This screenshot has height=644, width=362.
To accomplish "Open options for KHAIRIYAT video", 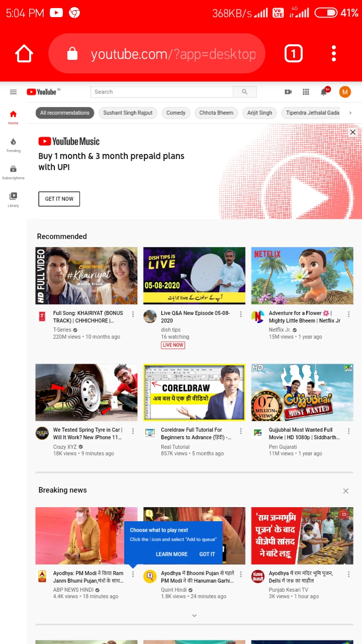I will point(133,314).
